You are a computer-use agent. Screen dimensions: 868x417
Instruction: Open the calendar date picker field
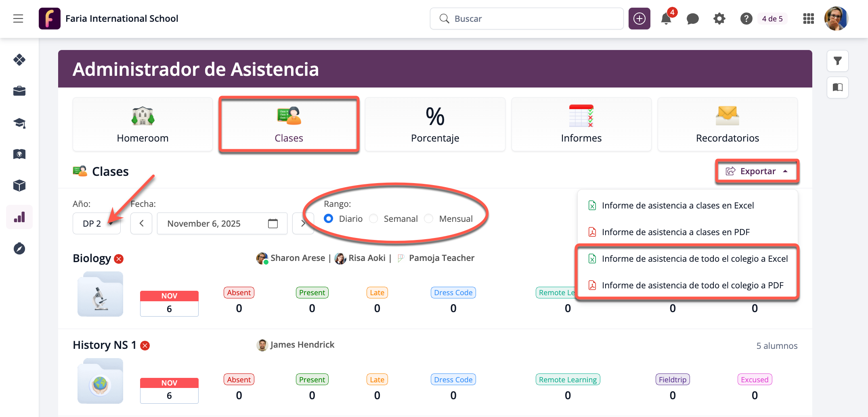tap(222, 223)
